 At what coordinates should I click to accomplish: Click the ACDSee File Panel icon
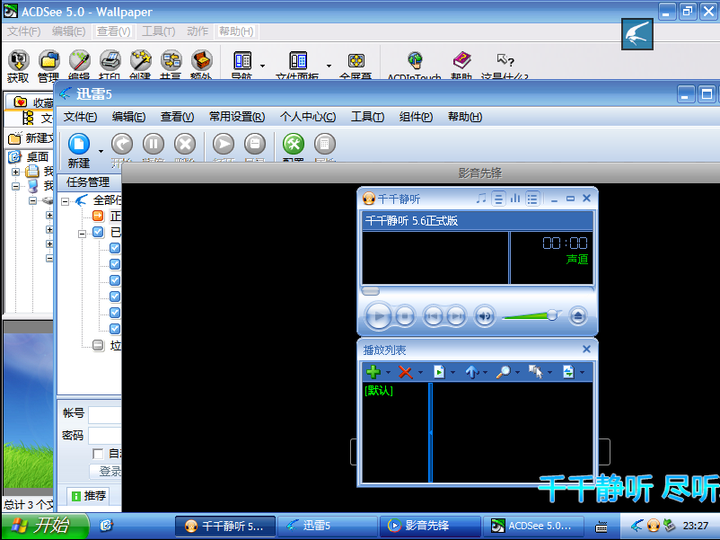point(298,60)
